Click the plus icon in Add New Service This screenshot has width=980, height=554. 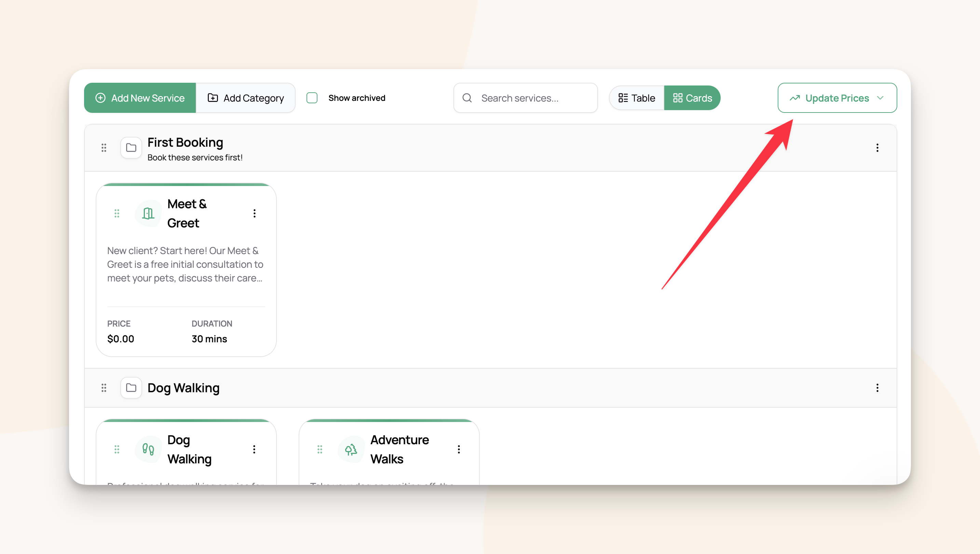pos(100,98)
